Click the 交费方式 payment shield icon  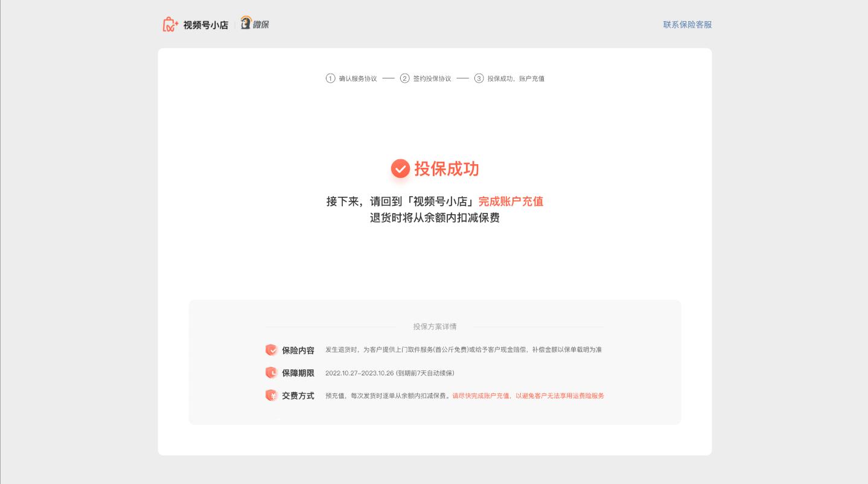click(x=272, y=395)
